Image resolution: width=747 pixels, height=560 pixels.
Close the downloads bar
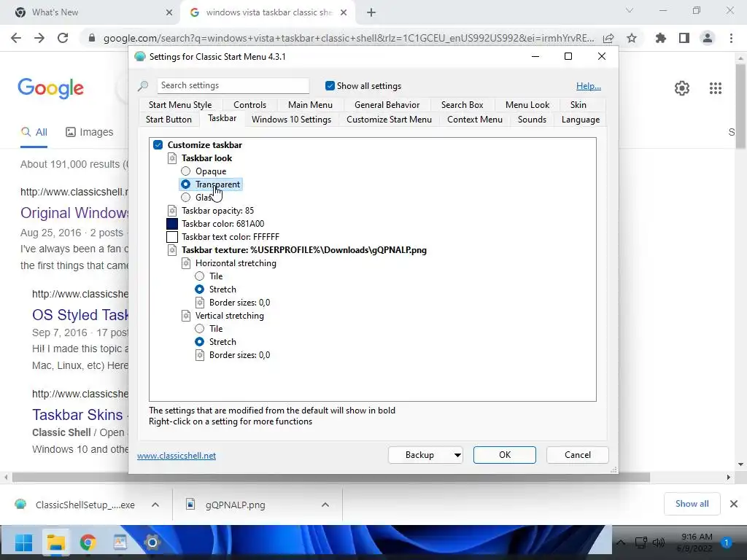[x=734, y=504]
